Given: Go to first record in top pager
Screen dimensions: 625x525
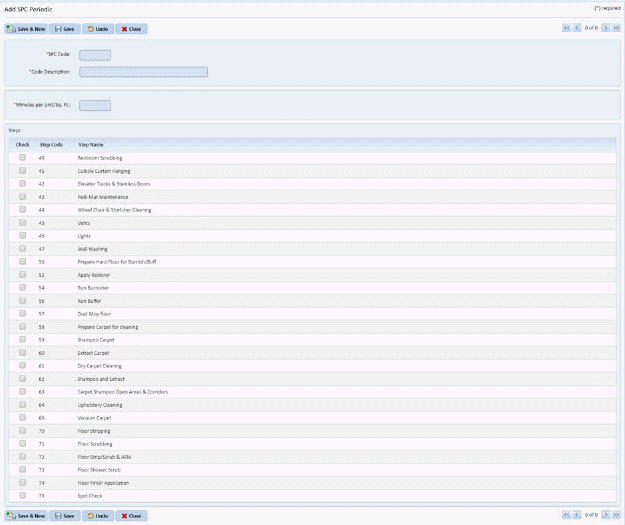Looking at the screenshot, I should coord(566,29).
